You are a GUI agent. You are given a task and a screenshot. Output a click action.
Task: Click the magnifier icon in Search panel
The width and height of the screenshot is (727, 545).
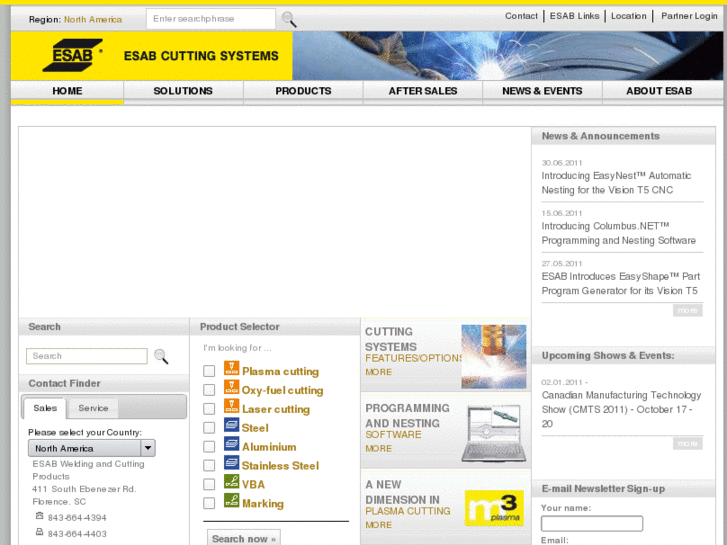pyautogui.click(x=161, y=356)
